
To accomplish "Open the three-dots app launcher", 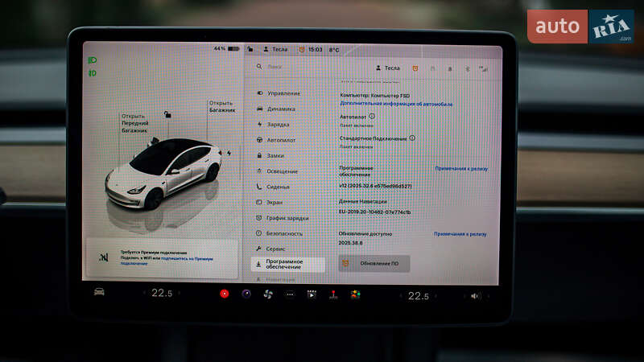I will [x=290, y=294].
